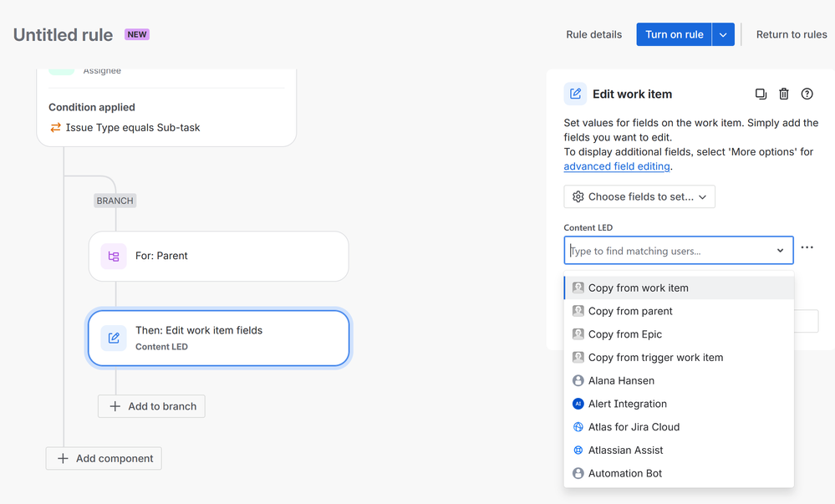Screen dimensions: 835x504
Task: Click the plus icon in Add to branch
Action: tap(115, 406)
